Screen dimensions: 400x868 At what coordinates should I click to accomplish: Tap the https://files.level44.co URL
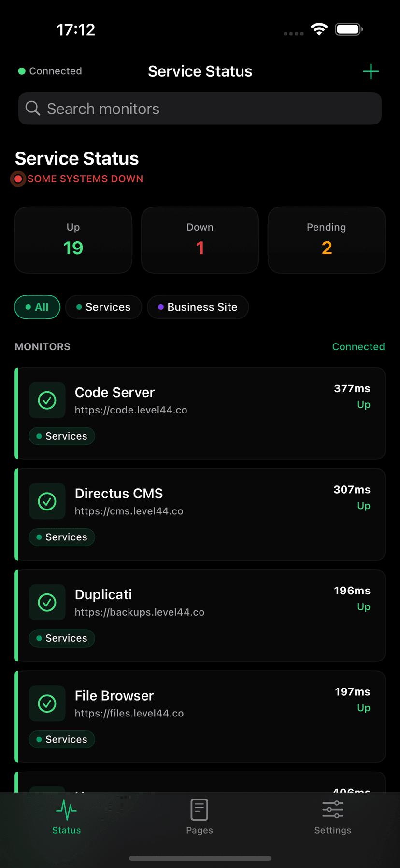coord(129,713)
